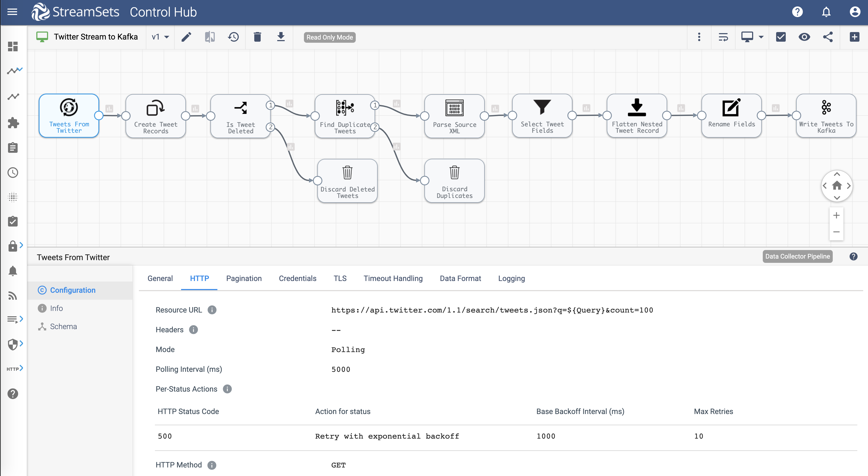The image size is (868, 476).
Task: Open the help question mark in header
Action: click(797, 12)
